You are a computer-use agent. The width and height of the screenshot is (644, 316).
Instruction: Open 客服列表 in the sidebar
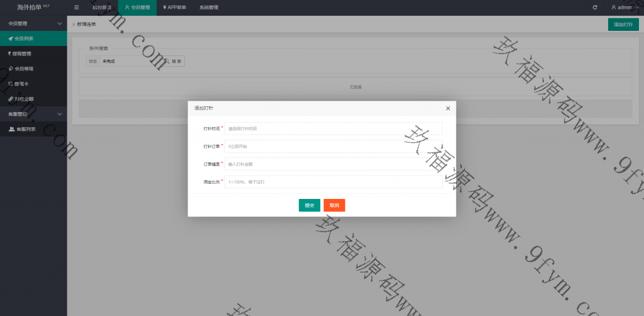click(33, 129)
